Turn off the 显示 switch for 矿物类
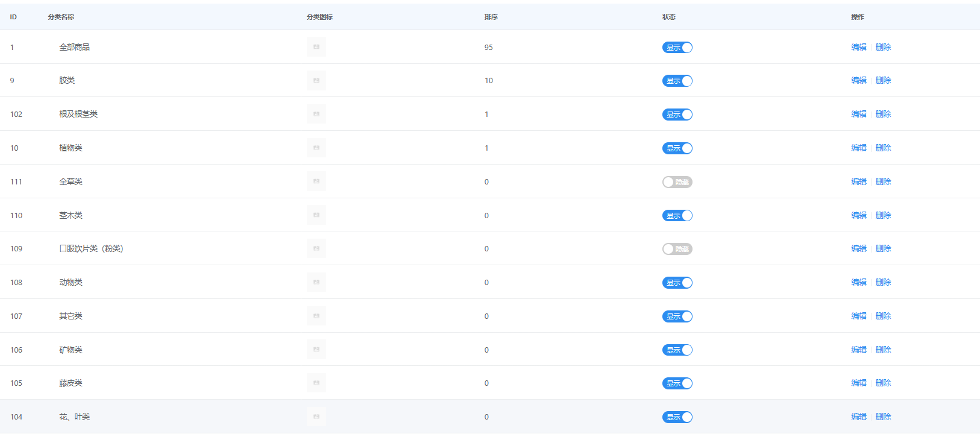 [677, 350]
